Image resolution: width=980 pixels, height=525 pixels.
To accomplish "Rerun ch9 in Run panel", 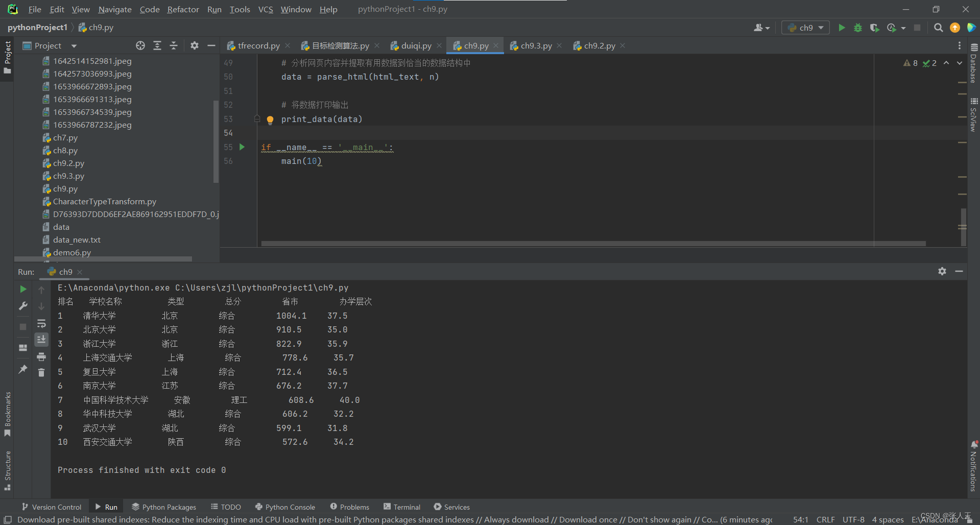I will (23, 289).
